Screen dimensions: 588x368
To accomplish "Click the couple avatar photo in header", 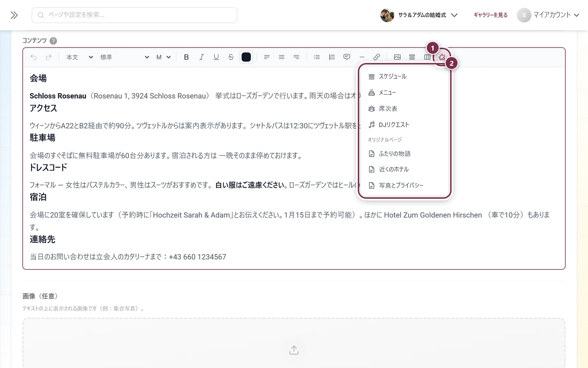I will [387, 15].
